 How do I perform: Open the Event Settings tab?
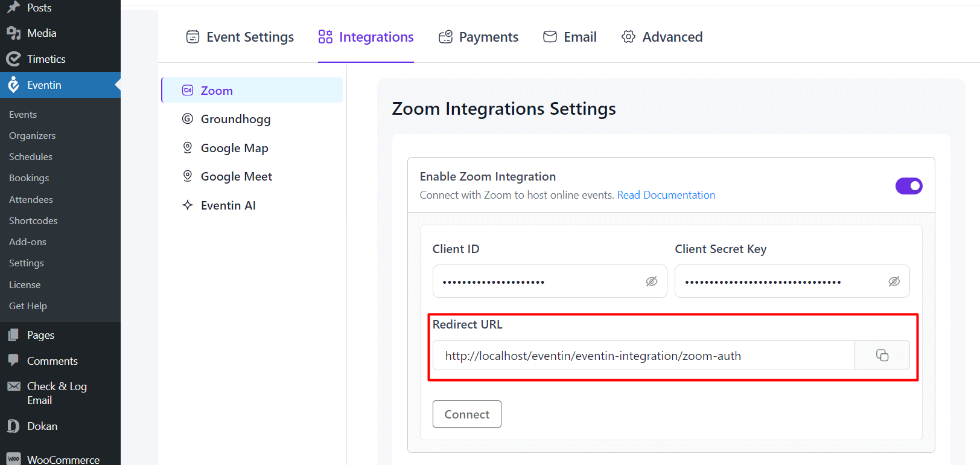240,37
